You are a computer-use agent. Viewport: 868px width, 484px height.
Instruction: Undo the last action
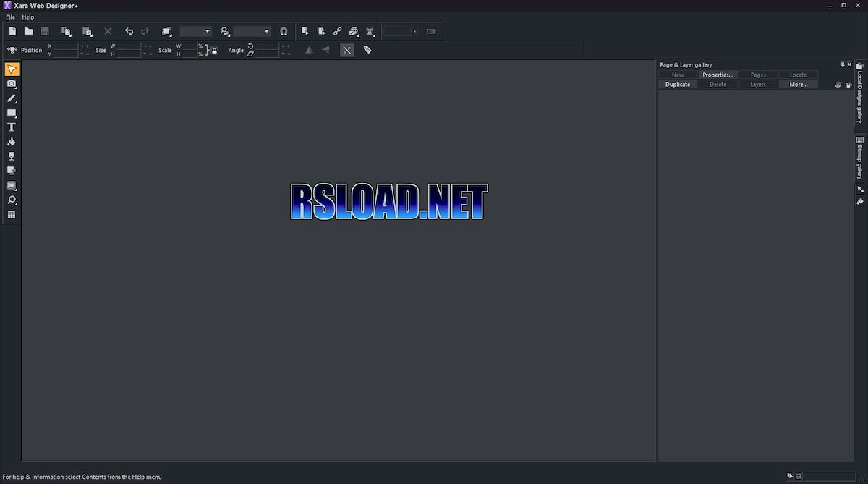(129, 31)
